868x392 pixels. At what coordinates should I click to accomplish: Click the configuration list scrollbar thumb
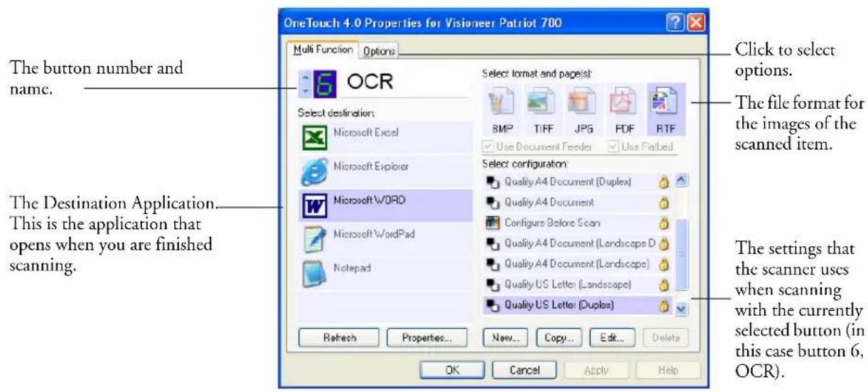[682, 254]
